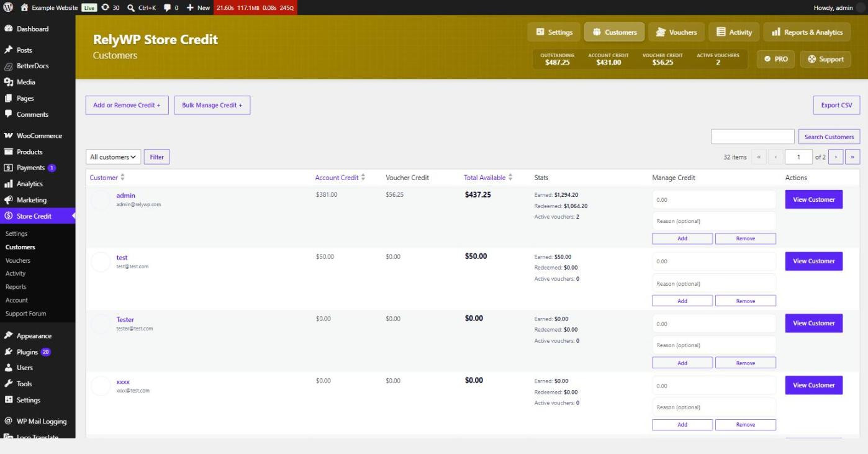Open the Activity header tab
This screenshot has height=454, width=868.
734,32
